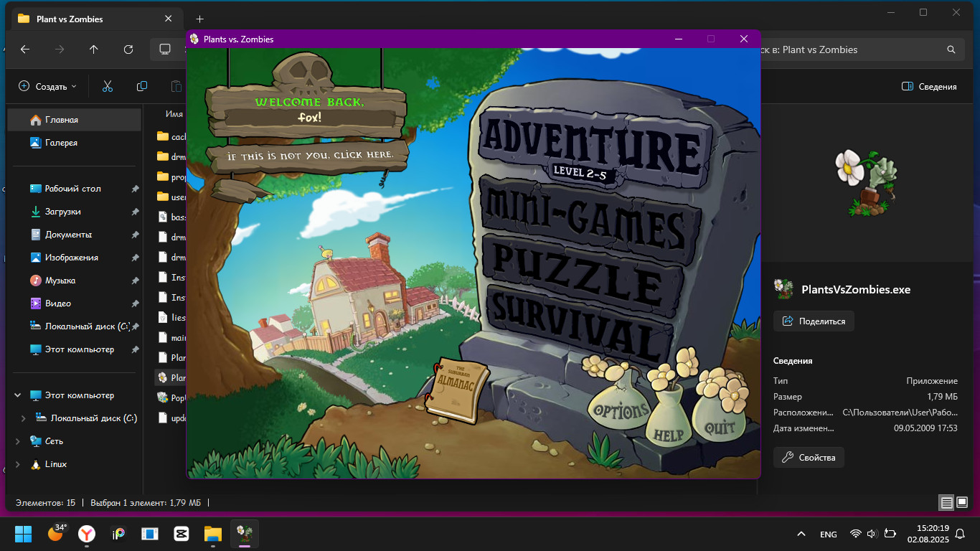Click the Cut scissors icon
The image size is (980, 551).
click(108, 87)
